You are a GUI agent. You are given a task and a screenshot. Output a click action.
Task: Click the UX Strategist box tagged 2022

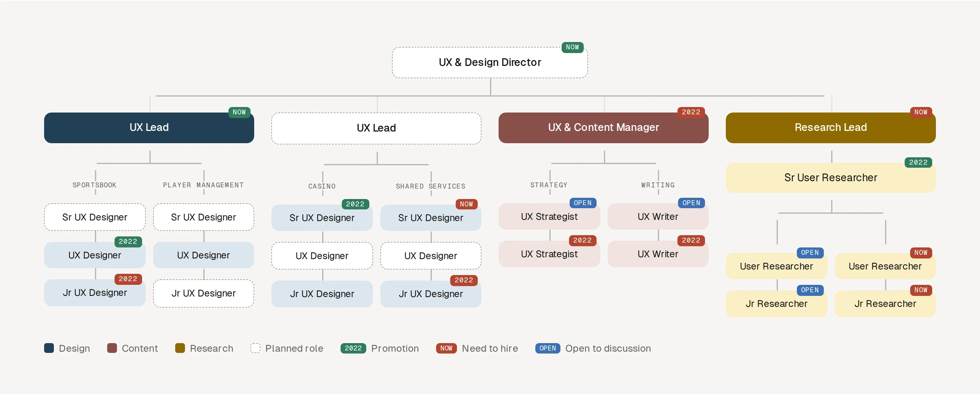pos(549,254)
